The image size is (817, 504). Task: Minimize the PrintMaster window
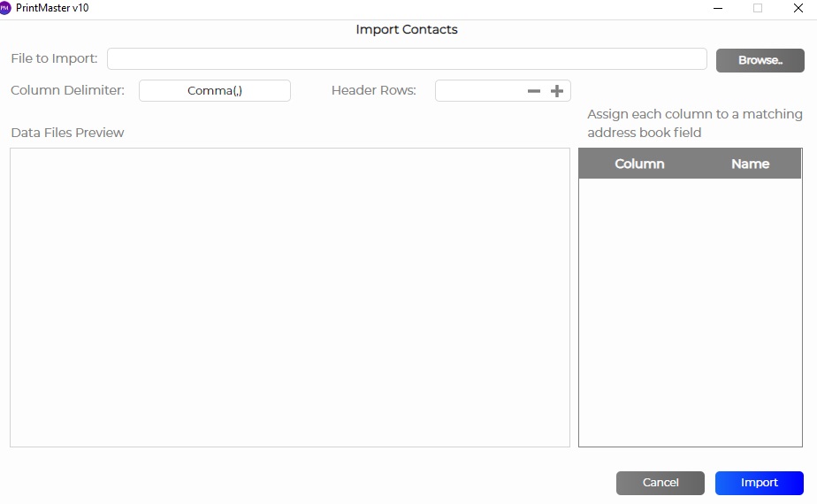pyautogui.click(x=717, y=8)
